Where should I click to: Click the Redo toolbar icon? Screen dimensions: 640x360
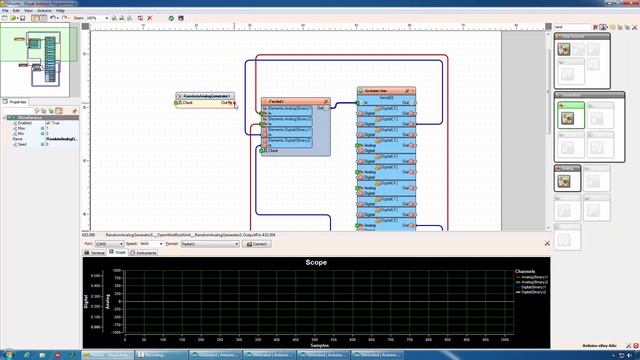tap(64, 18)
